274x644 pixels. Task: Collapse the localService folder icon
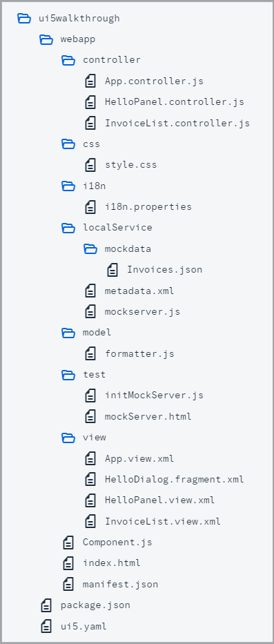68,228
